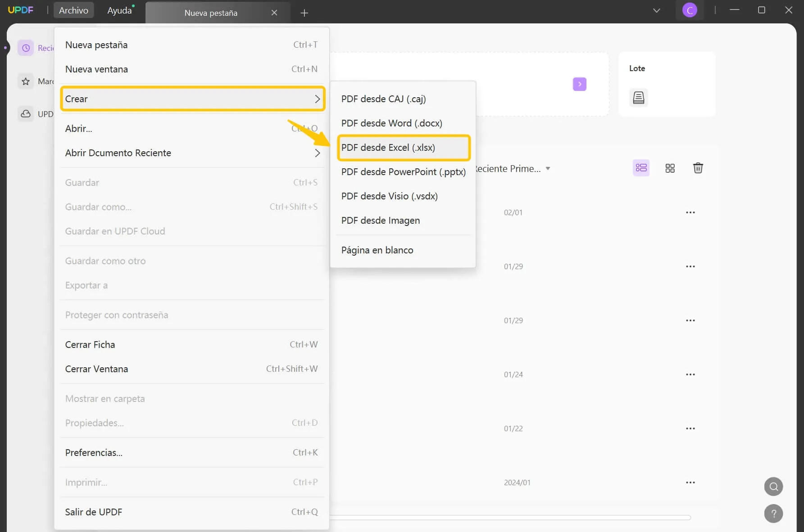The image size is (804, 532).
Task: Click the trash delete icon
Action: pos(698,168)
